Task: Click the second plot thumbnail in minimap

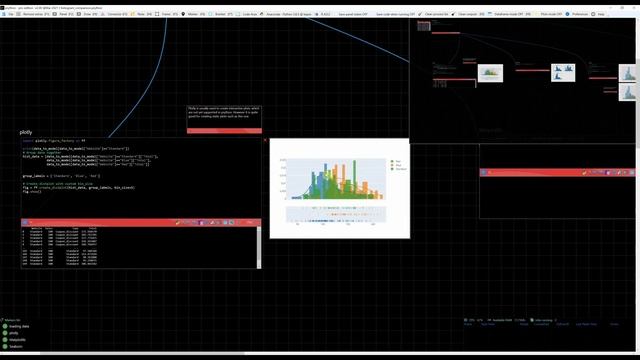Action: [x=563, y=73]
